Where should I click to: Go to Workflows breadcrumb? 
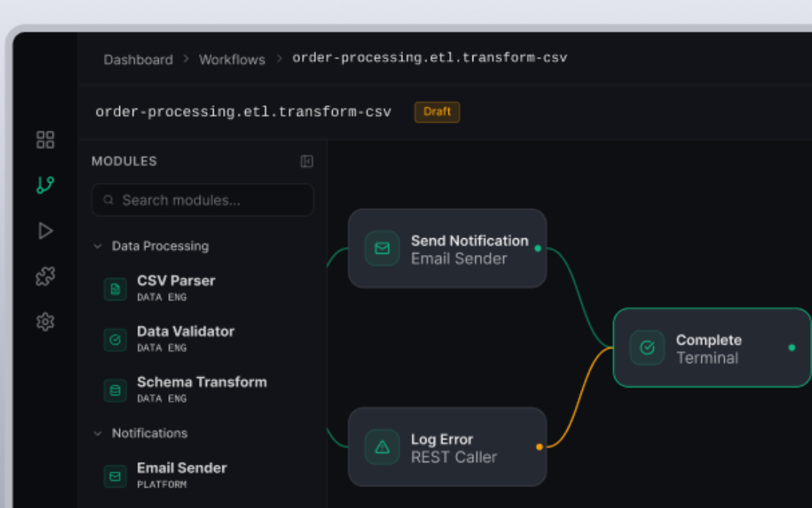point(232,59)
